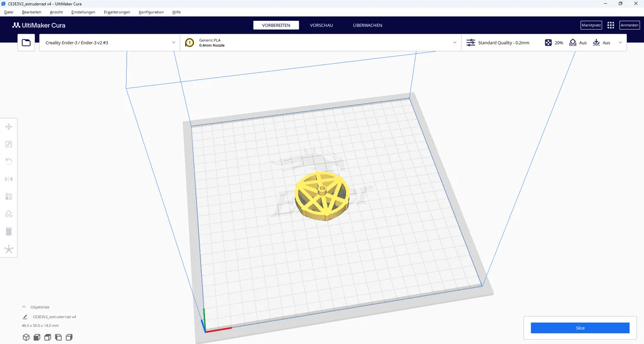Click the Anmelden button
Screen dimensions: 644x344
[x=629, y=25]
